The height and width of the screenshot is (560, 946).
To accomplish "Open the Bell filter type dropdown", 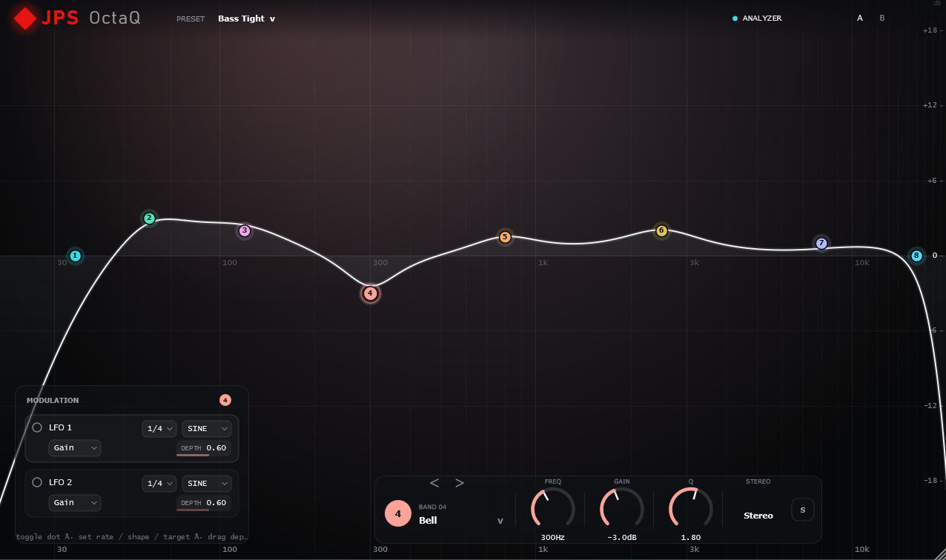I will tap(460, 520).
